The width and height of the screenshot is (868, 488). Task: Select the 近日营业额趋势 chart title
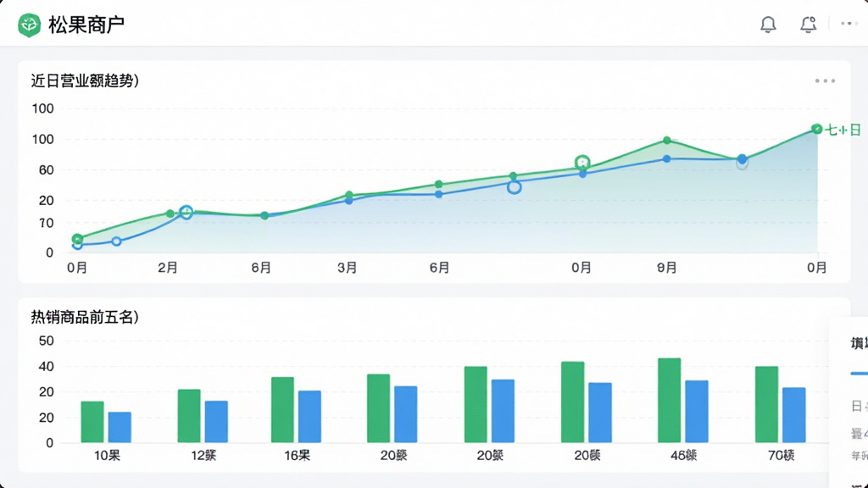tap(85, 80)
